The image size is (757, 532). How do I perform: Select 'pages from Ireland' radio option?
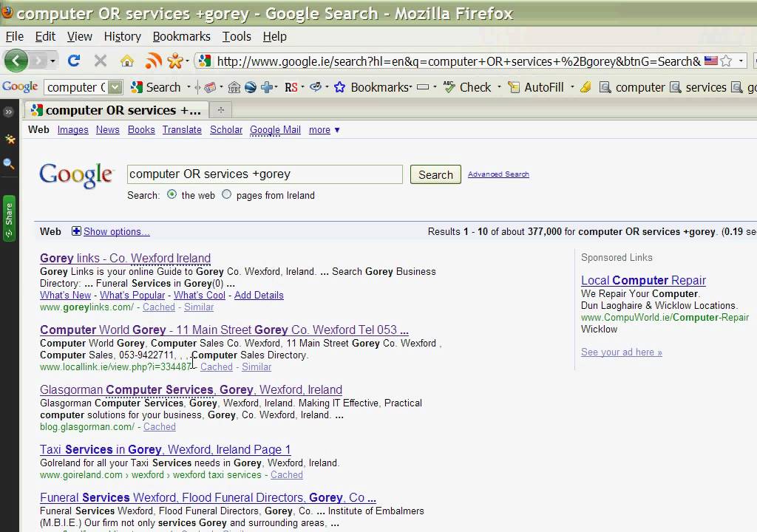tap(226, 194)
